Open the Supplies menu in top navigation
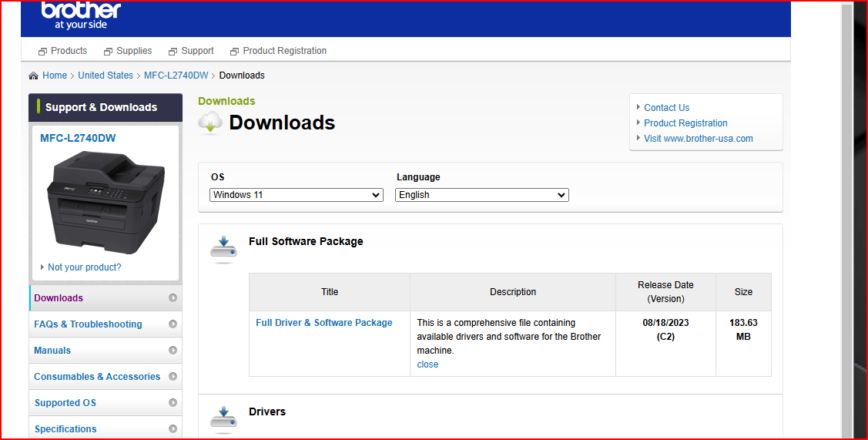Viewport: 868px width, 440px height. point(128,50)
